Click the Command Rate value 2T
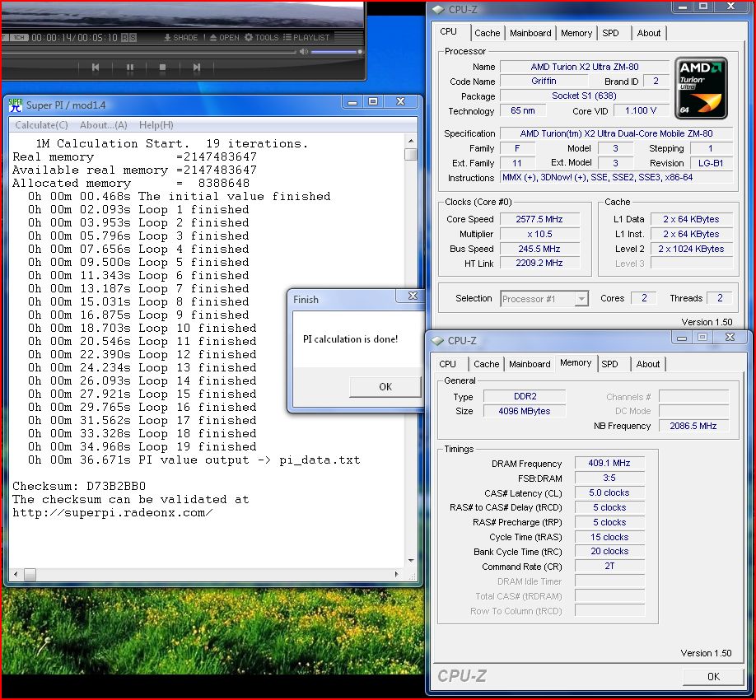756x700 pixels. pos(609,567)
